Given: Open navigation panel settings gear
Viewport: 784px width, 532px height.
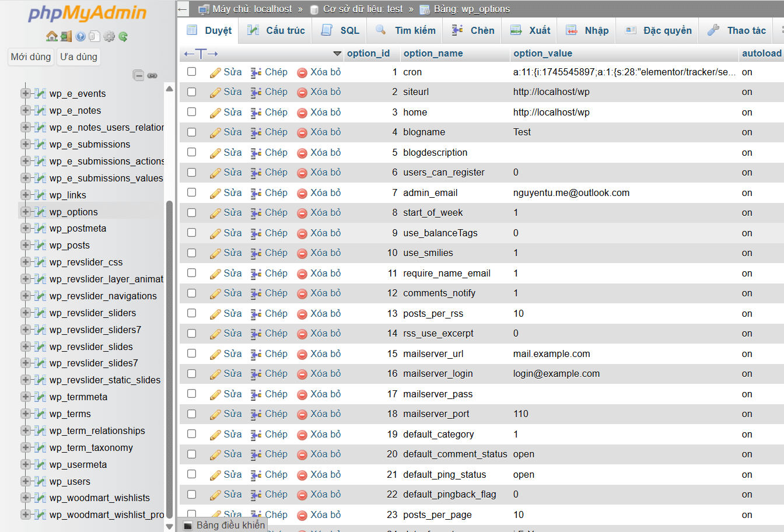Looking at the screenshot, I should click(109, 36).
